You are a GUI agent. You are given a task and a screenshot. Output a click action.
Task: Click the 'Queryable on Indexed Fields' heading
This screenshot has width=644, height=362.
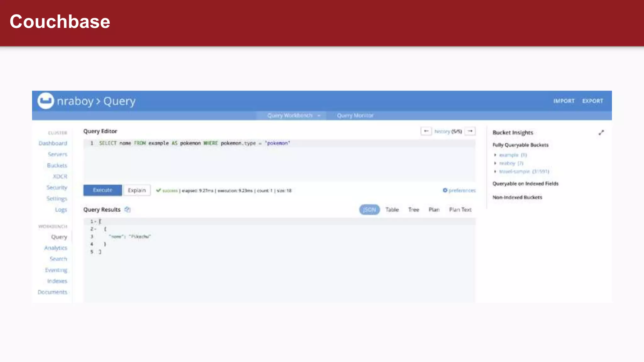(525, 184)
